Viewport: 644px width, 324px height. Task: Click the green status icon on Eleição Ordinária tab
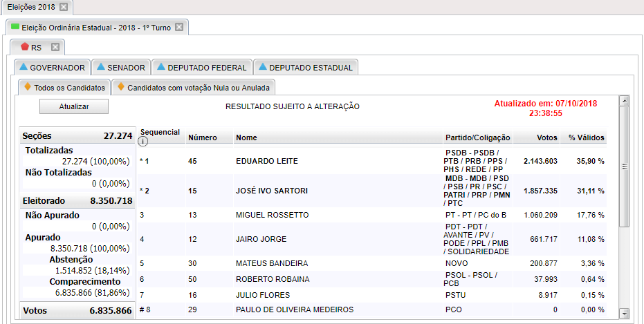coord(15,27)
